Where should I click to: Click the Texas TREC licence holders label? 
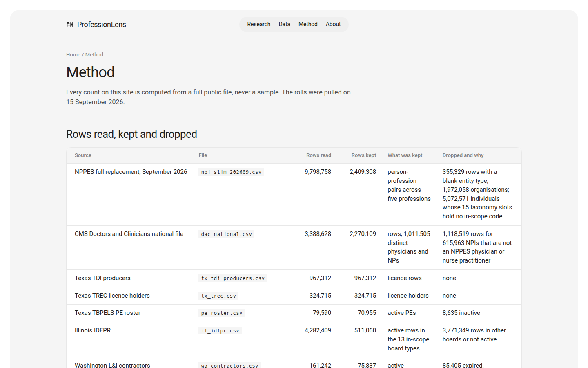(112, 296)
